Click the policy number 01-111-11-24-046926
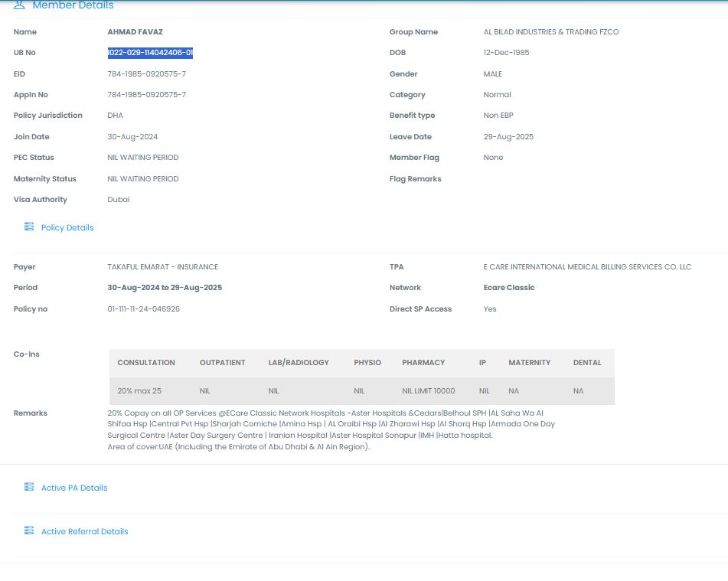728x581 pixels. (x=143, y=309)
